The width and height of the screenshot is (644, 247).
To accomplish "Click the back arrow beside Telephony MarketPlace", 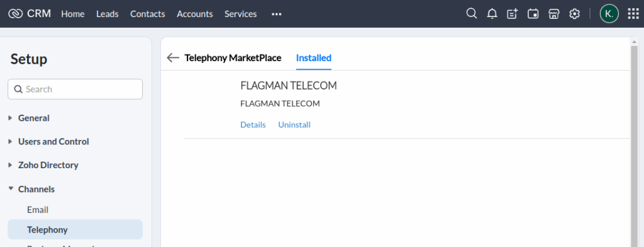I will click(x=173, y=57).
